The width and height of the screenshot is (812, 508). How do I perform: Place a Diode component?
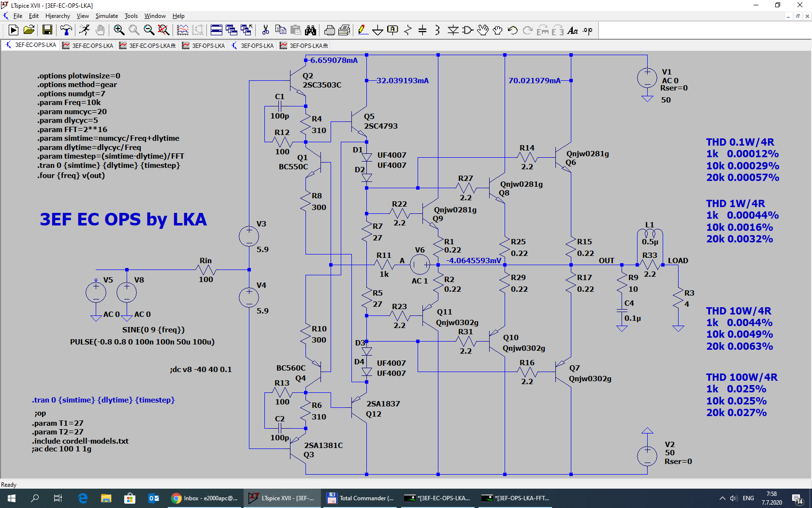(453, 30)
